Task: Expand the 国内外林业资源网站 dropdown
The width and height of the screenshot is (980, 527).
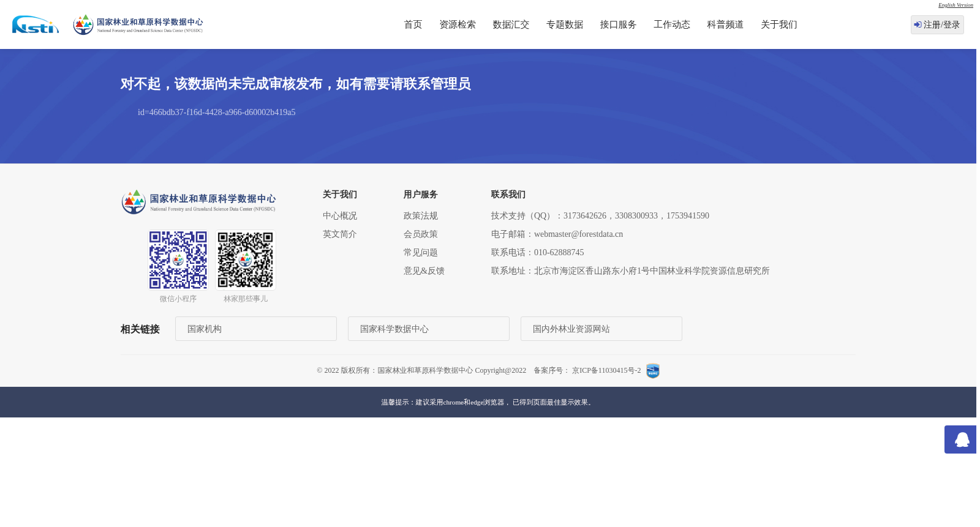Action: [601, 329]
